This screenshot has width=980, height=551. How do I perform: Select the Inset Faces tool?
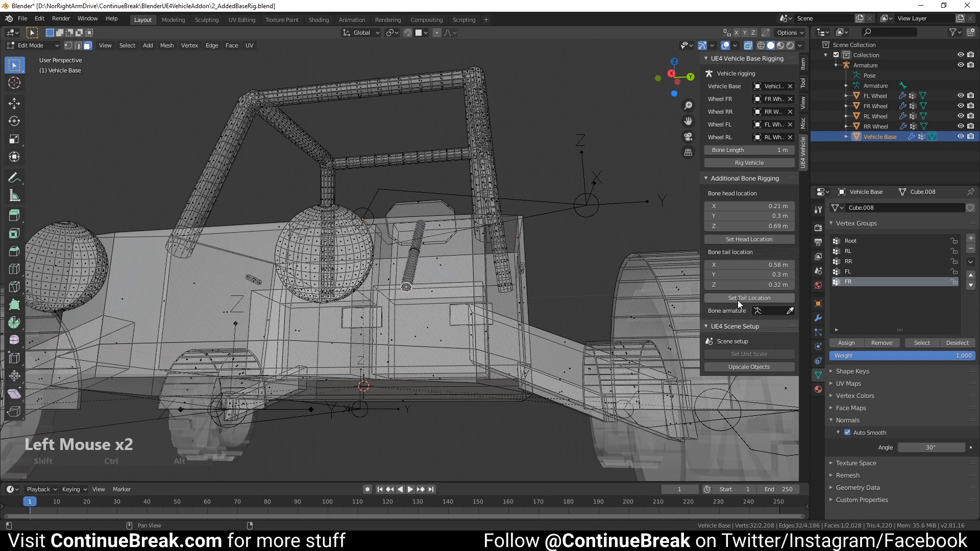14,233
